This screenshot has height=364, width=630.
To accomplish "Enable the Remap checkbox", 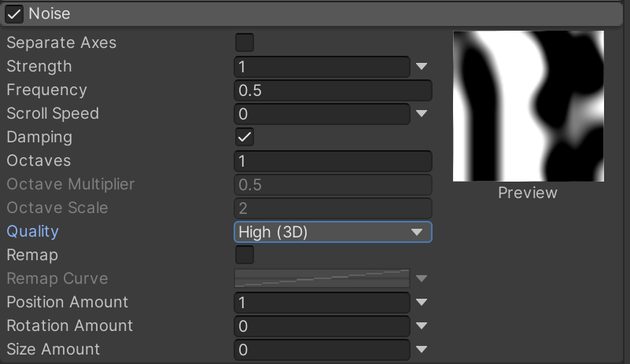I will pos(245,255).
